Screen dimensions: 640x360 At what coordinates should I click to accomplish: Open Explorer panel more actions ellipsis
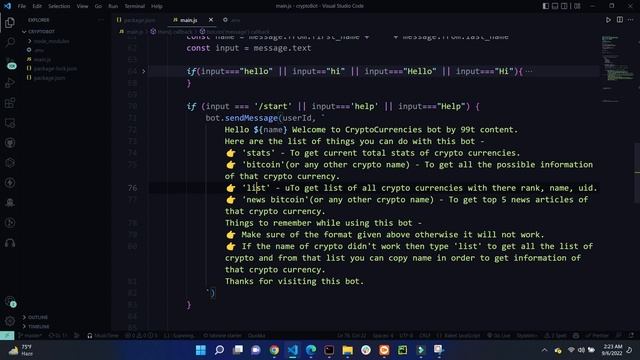coord(100,20)
